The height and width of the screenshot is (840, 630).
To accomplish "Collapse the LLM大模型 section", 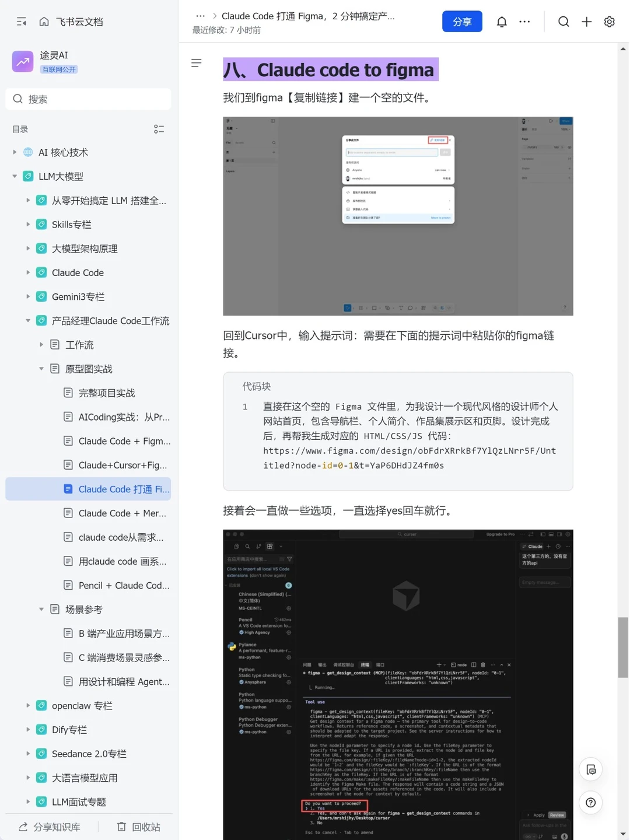I will [15, 176].
